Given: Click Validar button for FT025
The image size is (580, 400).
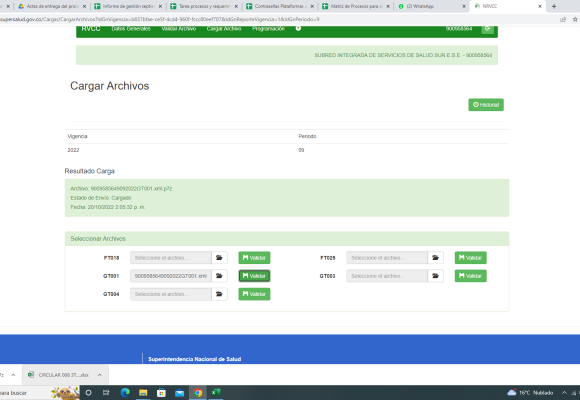Looking at the screenshot, I should [471, 258].
